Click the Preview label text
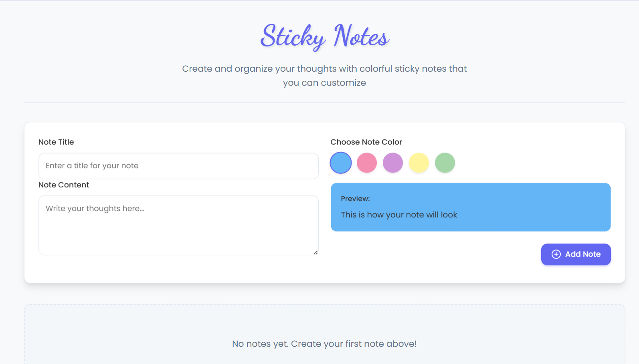Screen dimensions: 639x364 355,198
